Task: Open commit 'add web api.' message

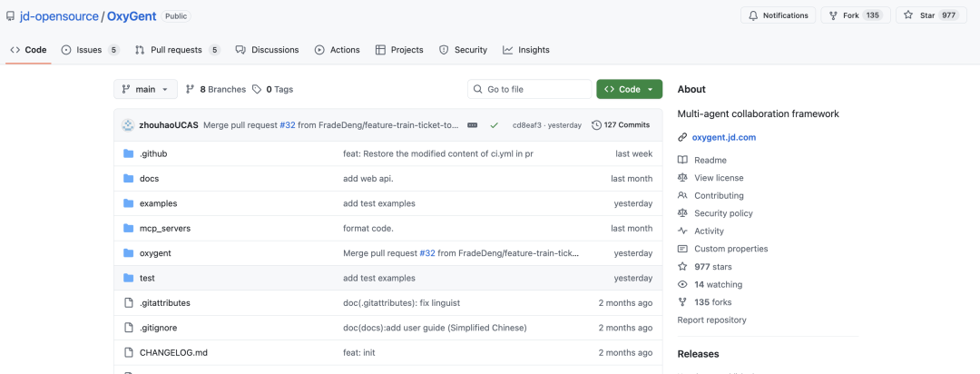Action: click(x=368, y=179)
